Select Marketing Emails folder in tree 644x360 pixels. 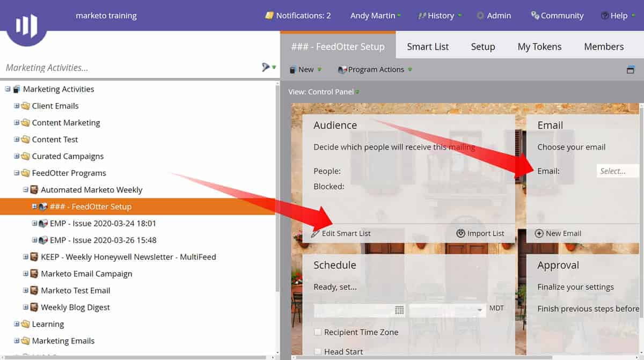click(63, 341)
